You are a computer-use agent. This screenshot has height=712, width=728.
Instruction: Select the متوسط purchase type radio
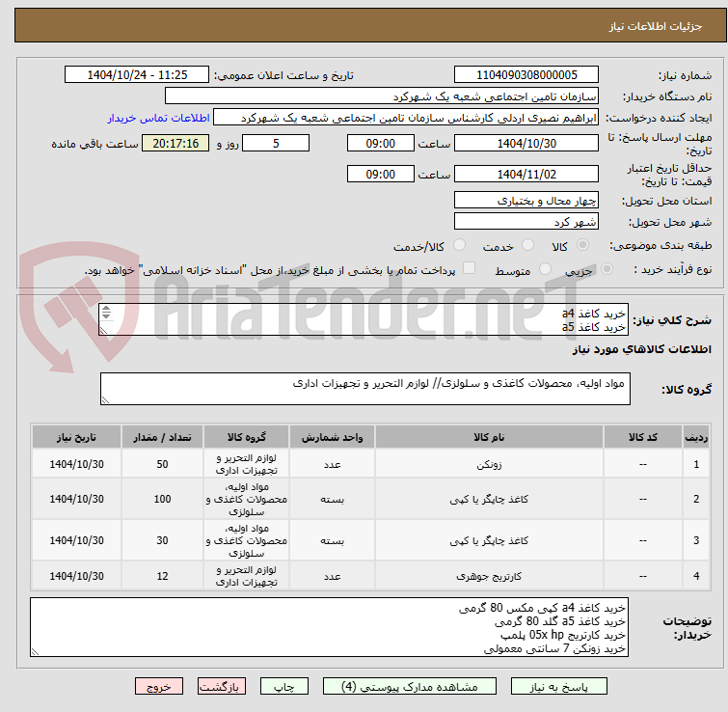[545, 269]
